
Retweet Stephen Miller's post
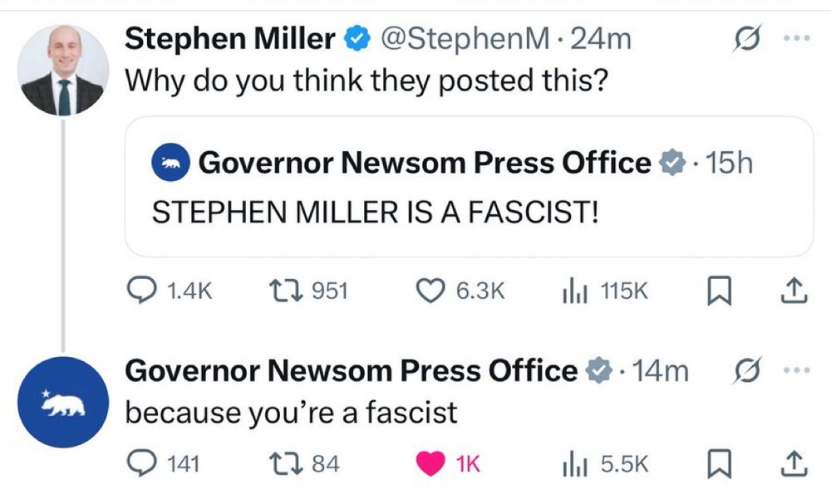283,291
